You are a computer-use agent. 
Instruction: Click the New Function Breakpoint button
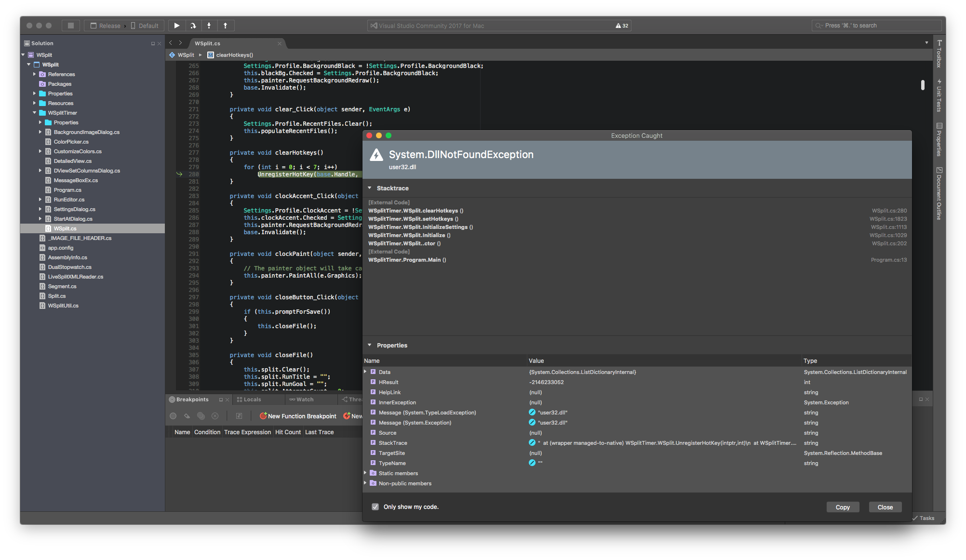298,416
